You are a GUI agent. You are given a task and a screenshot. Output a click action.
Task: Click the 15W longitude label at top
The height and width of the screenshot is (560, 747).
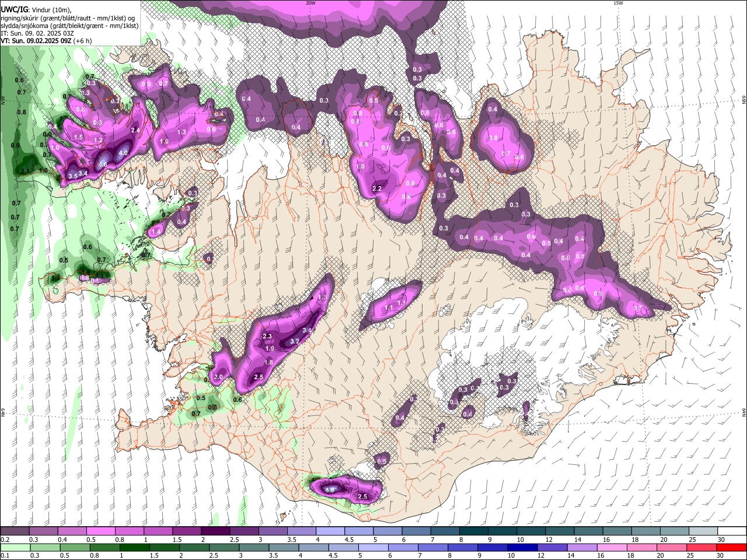coord(617,3)
